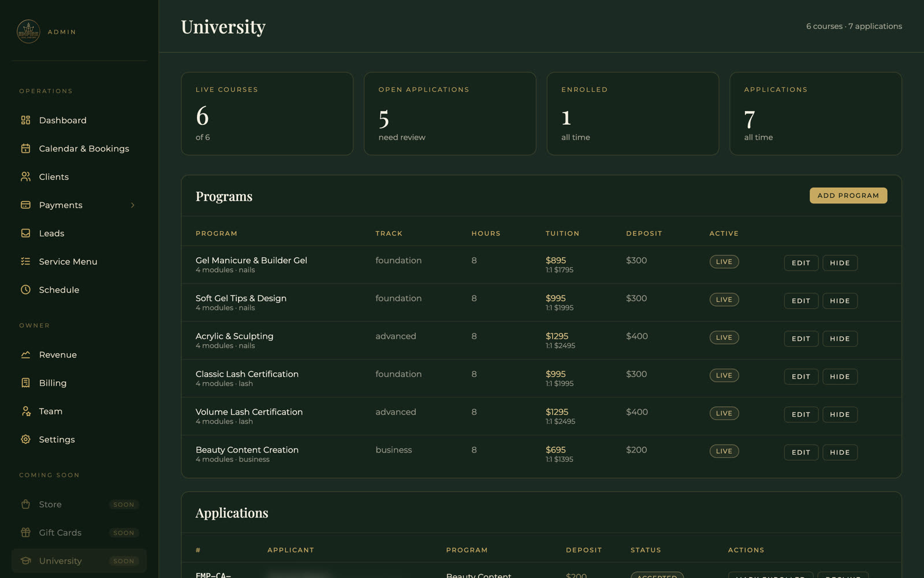Image resolution: width=924 pixels, height=578 pixels.
Task: Edit the Acrylic & Sculpting program
Action: coord(801,339)
